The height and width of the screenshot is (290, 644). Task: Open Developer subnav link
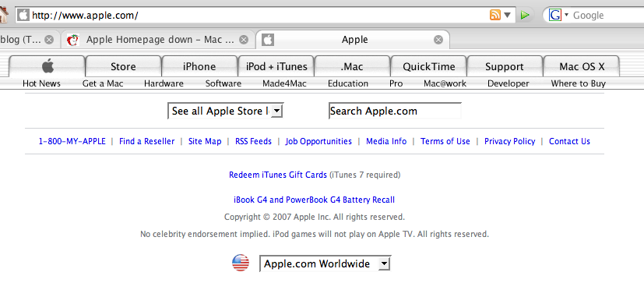509,83
